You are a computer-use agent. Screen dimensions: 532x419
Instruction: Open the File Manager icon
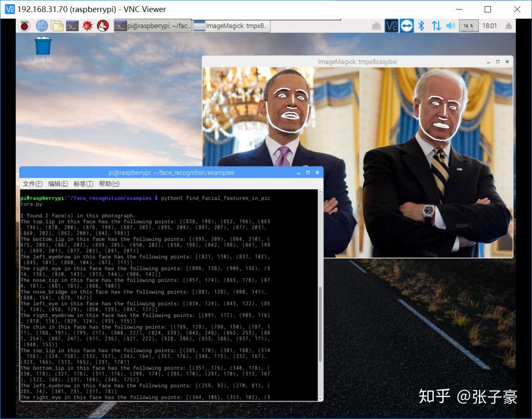(x=57, y=25)
